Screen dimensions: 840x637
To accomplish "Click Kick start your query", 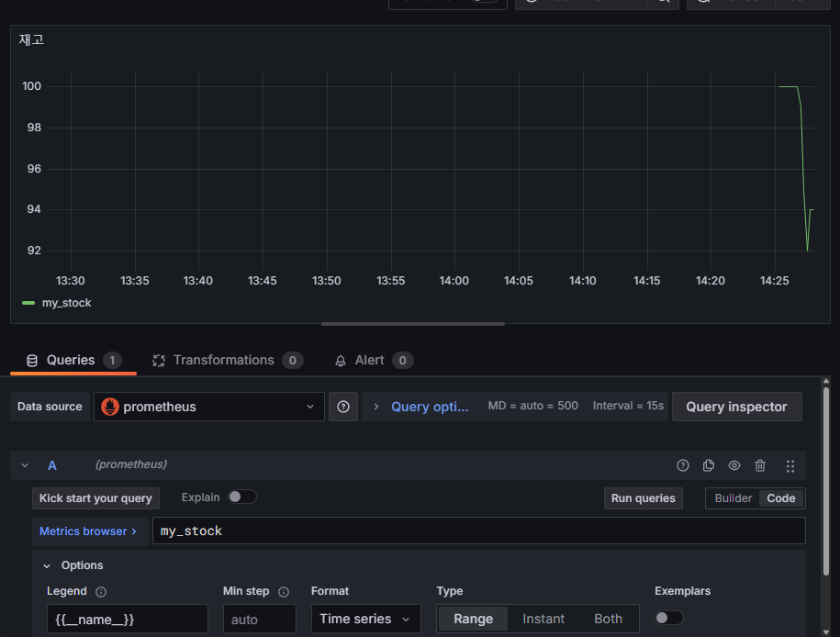I will pos(95,498).
